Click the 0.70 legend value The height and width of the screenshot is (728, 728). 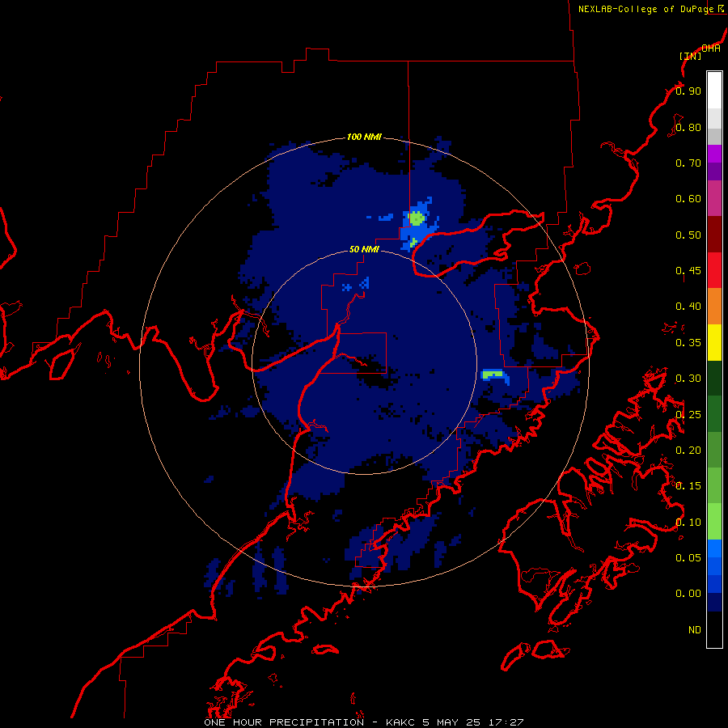tap(688, 163)
